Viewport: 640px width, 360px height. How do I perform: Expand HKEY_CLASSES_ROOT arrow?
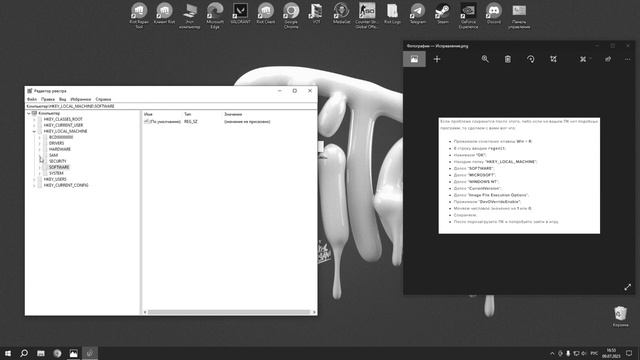click(x=34, y=119)
